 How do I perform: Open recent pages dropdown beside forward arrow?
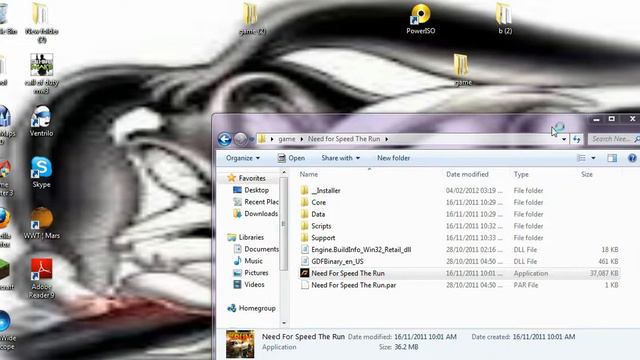click(x=251, y=139)
